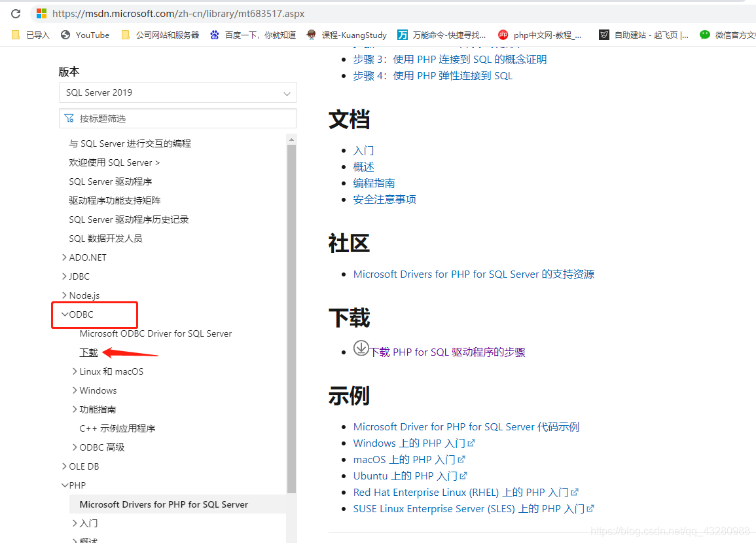This screenshot has height=543, width=756.
Task: Open the YouTube bookmark
Action: (x=85, y=35)
